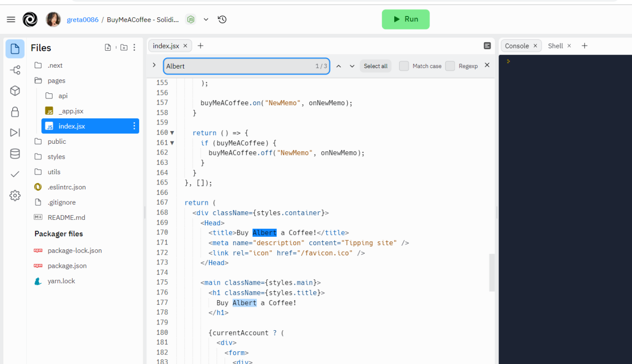Select the Console tab
This screenshot has width=632, height=364.
tap(517, 46)
